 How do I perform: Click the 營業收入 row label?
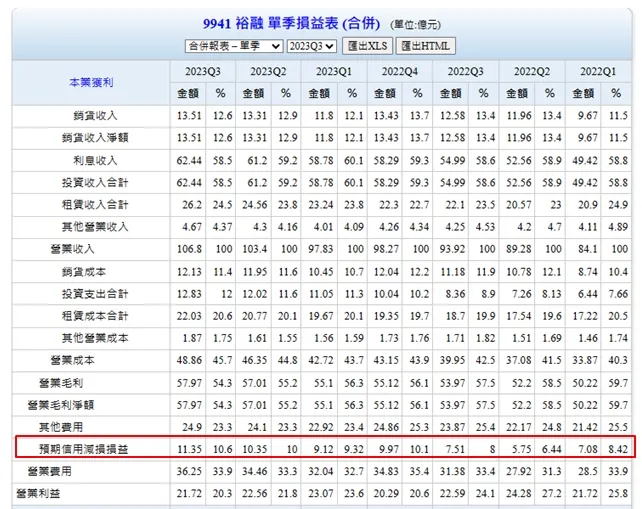click(x=72, y=249)
